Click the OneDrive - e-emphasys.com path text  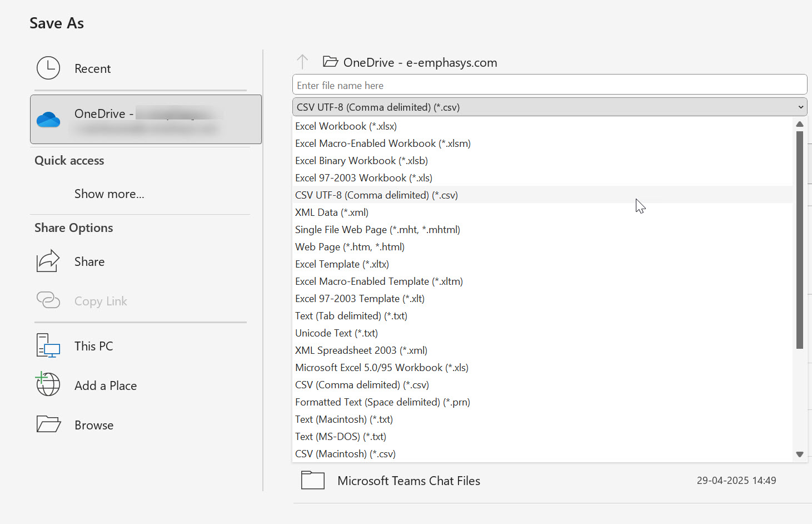click(420, 62)
